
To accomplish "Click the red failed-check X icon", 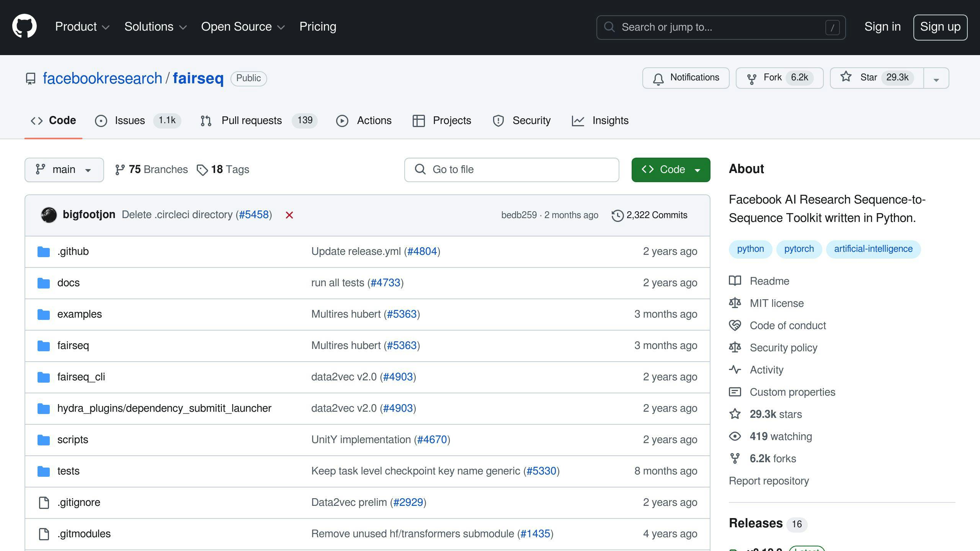I will point(289,215).
